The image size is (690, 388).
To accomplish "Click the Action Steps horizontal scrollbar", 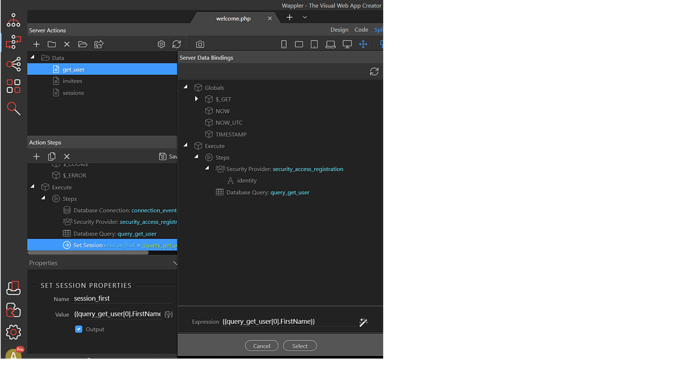I will click(x=88, y=253).
